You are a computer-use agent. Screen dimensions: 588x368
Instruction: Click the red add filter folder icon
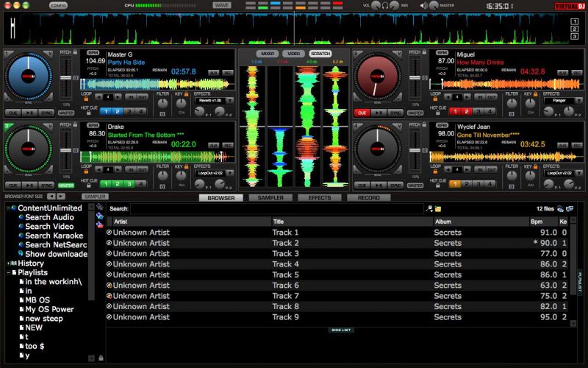(99, 225)
